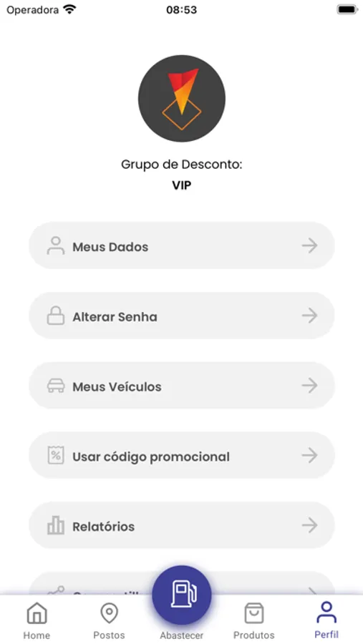The height and width of the screenshot is (644, 363).
Task: Open the Produtos shopping bag icon
Action: coord(254,613)
